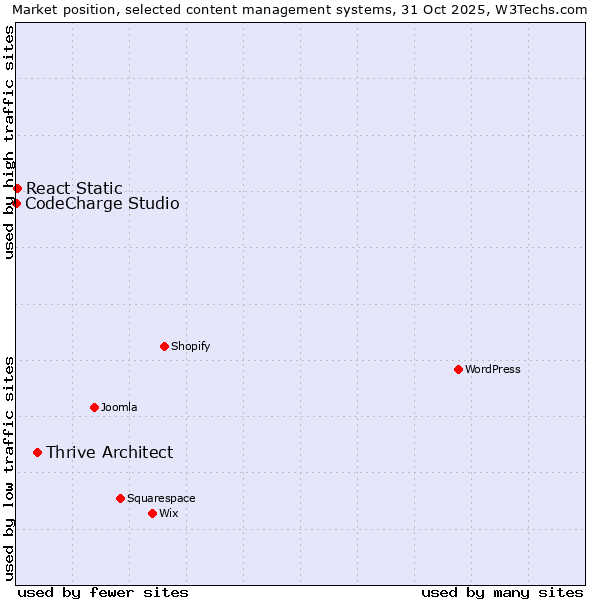Click the Thrive Architect label text
600x600 pixels.
[x=109, y=453]
